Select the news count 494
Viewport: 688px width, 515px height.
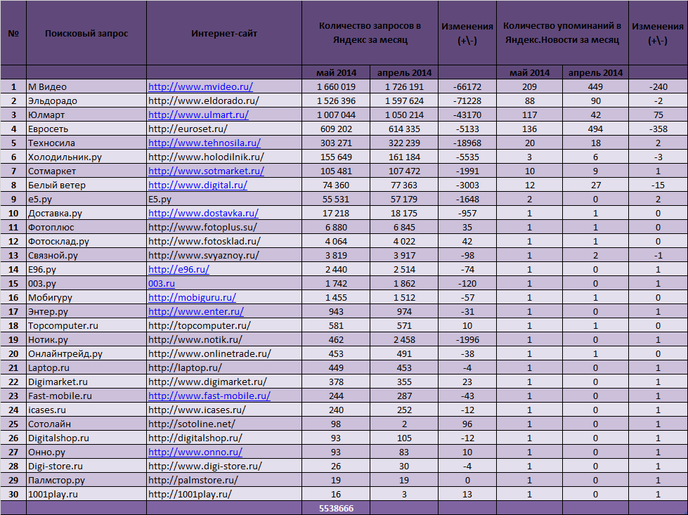coord(595,129)
